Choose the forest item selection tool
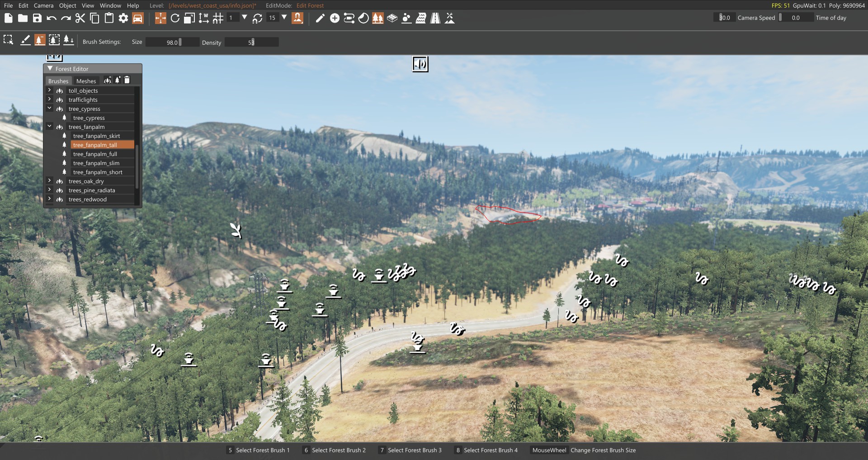This screenshot has width=868, height=460. (x=9, y=40)
